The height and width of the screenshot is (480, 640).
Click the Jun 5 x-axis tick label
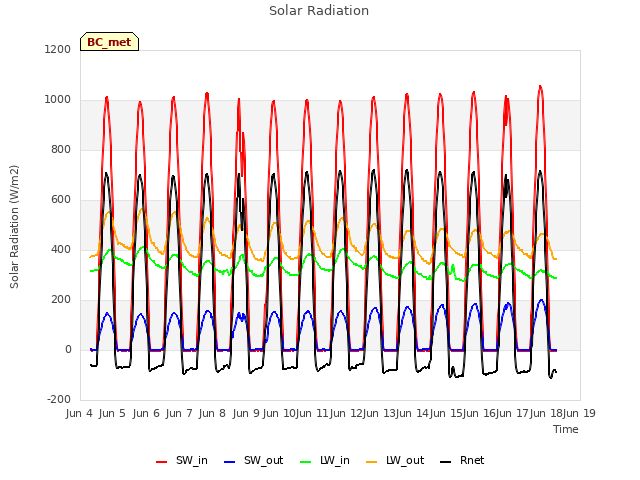112,413
